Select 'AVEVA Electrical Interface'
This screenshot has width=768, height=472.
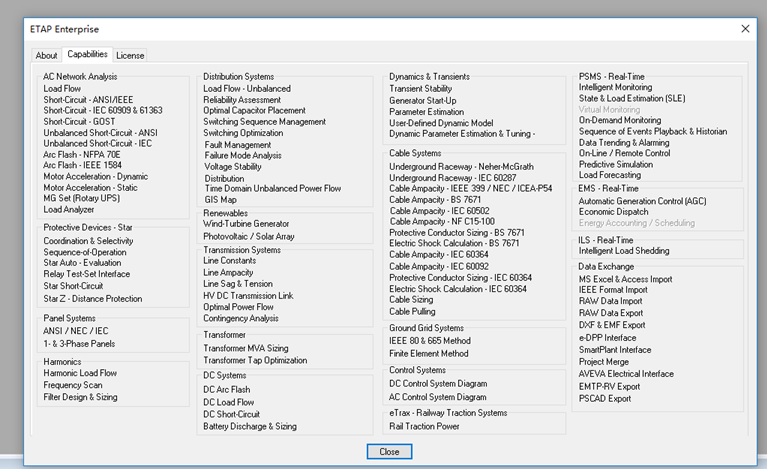[x=626, y=374]
